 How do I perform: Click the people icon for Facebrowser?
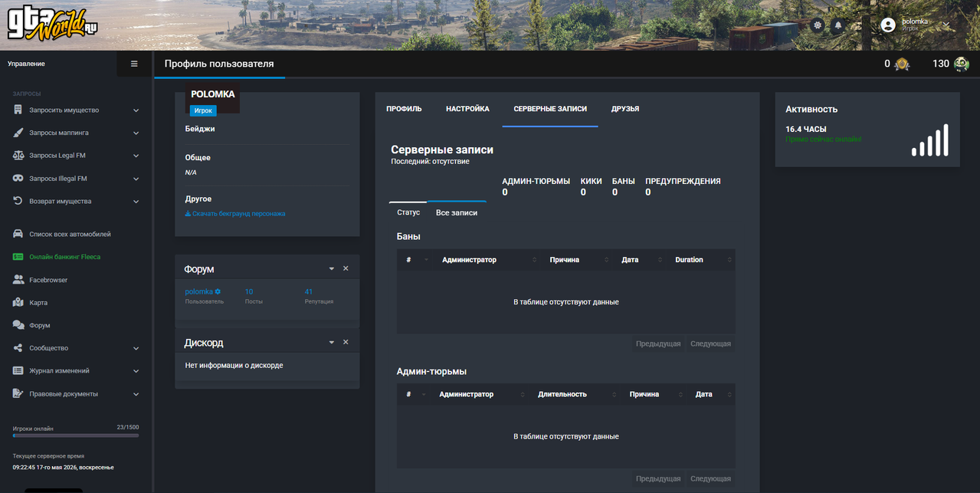click(18, 280)
